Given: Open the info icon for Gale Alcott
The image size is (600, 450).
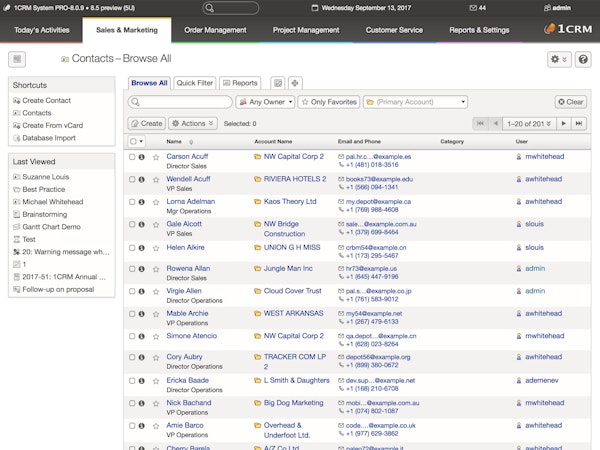Looking at the screenshot, I should 142,224.
